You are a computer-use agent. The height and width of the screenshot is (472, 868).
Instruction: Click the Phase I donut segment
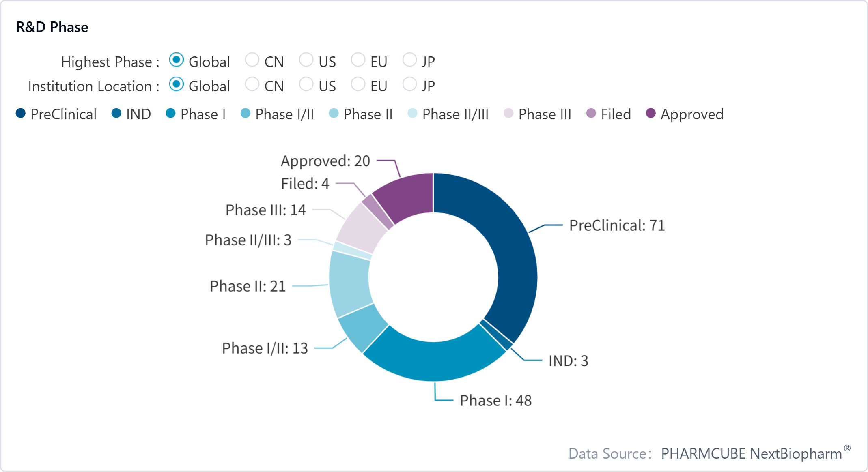[434, 361]
